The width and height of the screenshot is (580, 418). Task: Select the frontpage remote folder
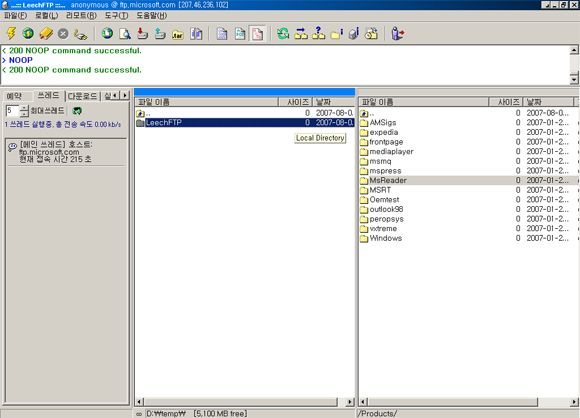click(468, 142)
